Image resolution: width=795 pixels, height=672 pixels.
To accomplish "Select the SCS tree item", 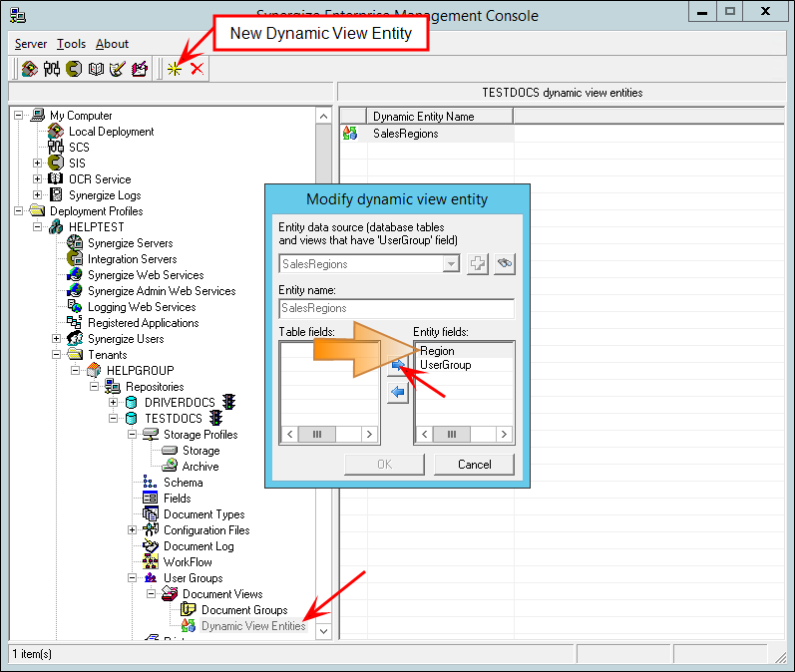I will (79, 148).
